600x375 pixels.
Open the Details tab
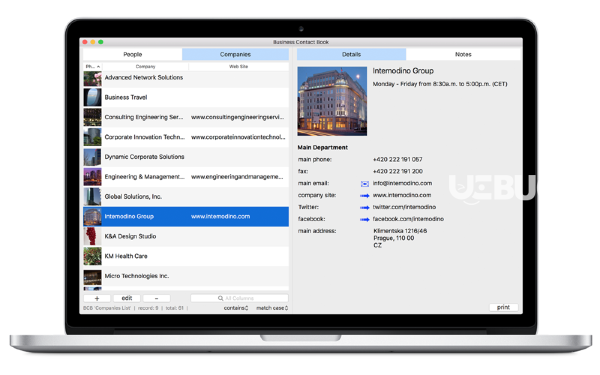tap(351, 54)
